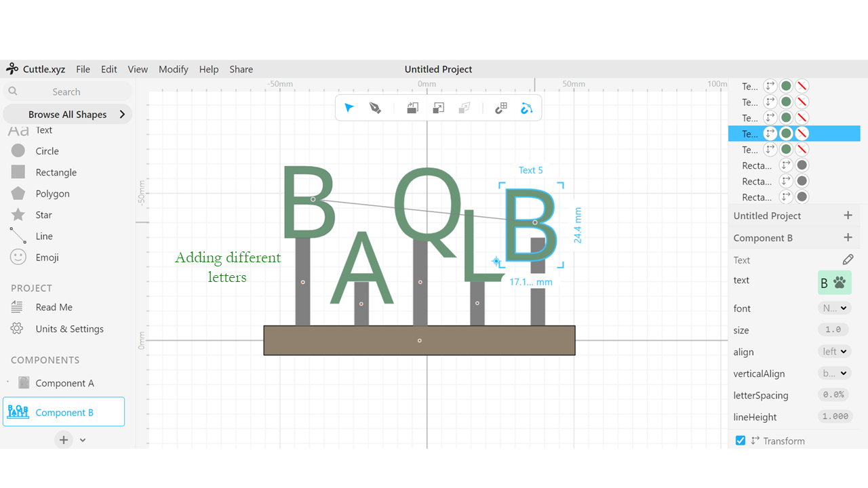Viewport: 868px width, 488px height.
Task: Choose the Pen tool in toolbar
Action: pyautogui.click(x=375, y=108)
